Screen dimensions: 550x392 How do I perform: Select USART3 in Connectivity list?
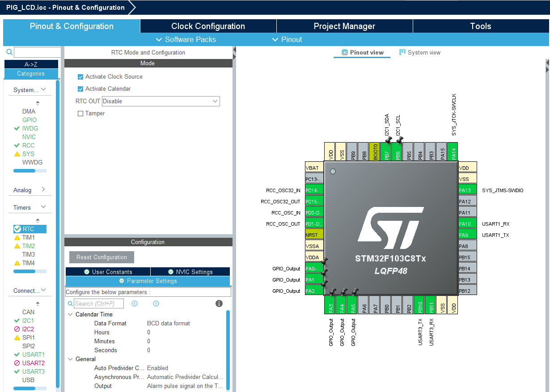coord(34,371)
